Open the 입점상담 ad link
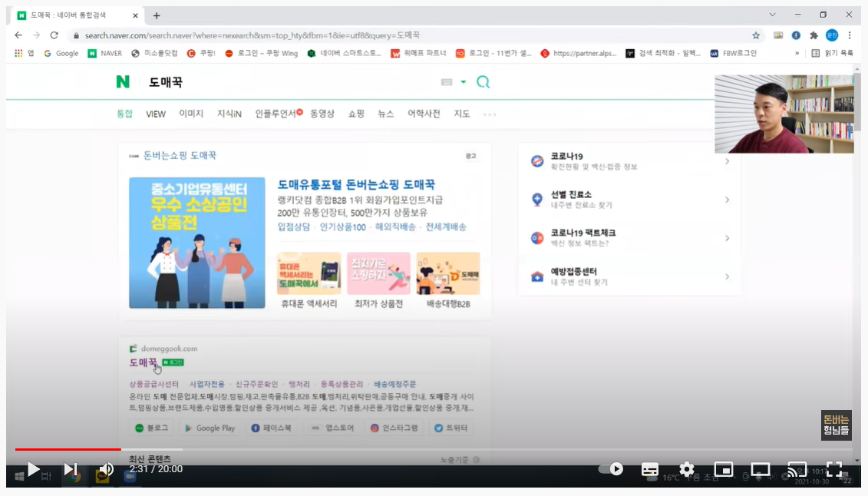Image resolution: width=868 pixels, height=496 pixels. (293, 227)
